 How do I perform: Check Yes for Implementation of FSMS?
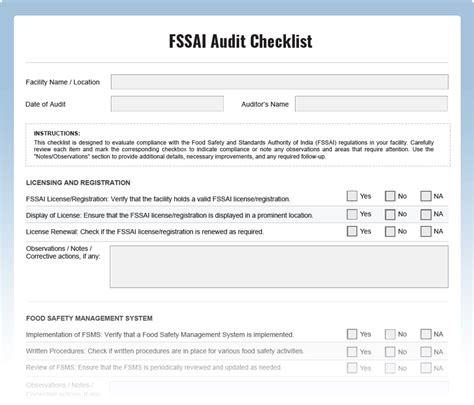point(352,334)
